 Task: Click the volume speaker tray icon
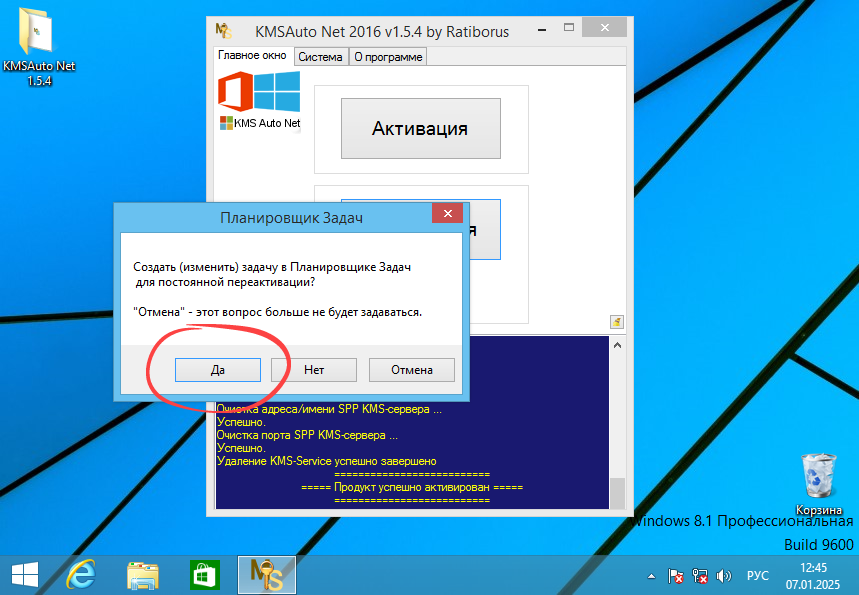tap(723, 576)
